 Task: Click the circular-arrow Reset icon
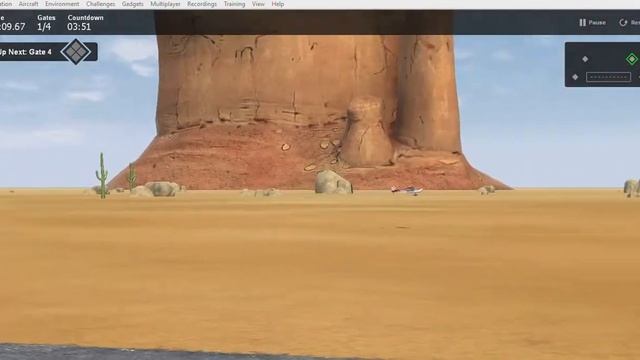tap(623, 22)
